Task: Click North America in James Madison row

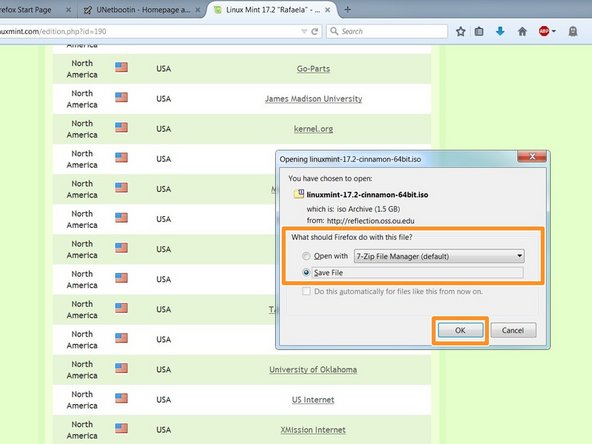Action: coord(82,99)
